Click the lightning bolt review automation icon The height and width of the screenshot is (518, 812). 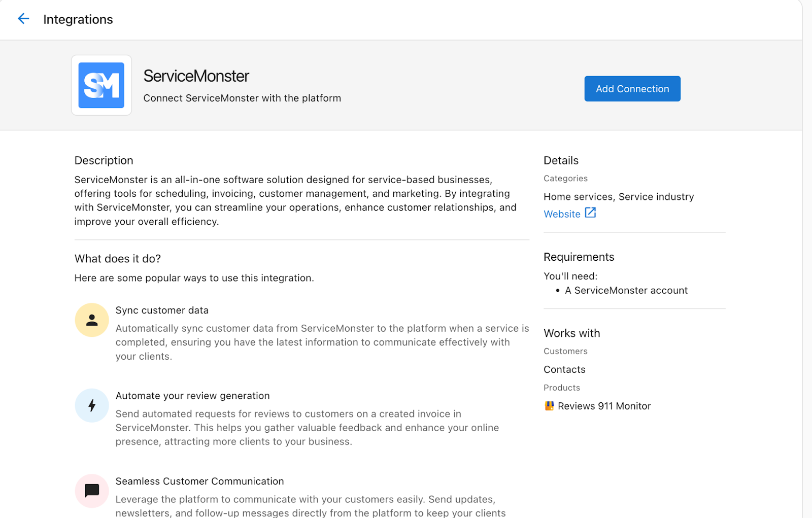[x=92, y=405]
